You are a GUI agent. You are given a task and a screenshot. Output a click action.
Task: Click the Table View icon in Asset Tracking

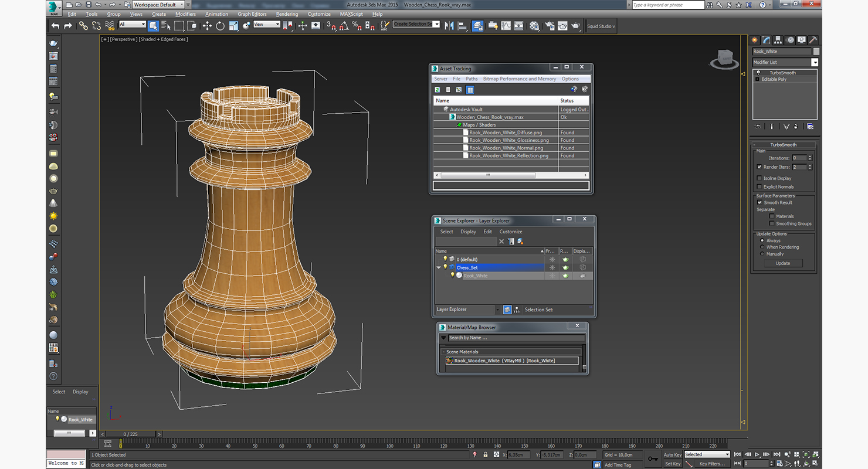[x=470, y=90]
